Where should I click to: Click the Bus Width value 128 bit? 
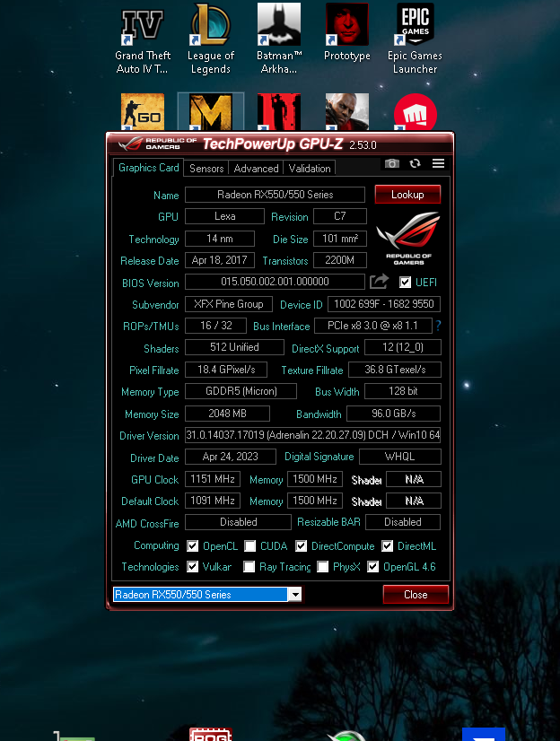pos(403,391)
